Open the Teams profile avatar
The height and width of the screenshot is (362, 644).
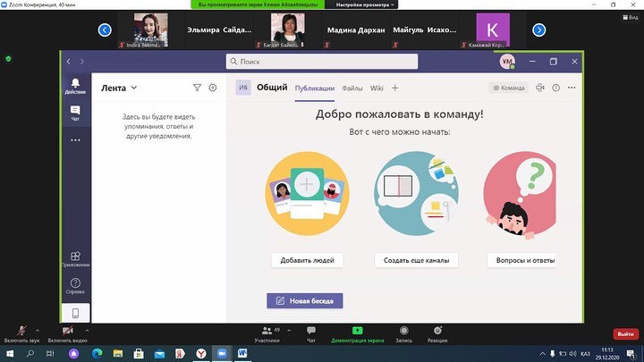coord(507,62)
